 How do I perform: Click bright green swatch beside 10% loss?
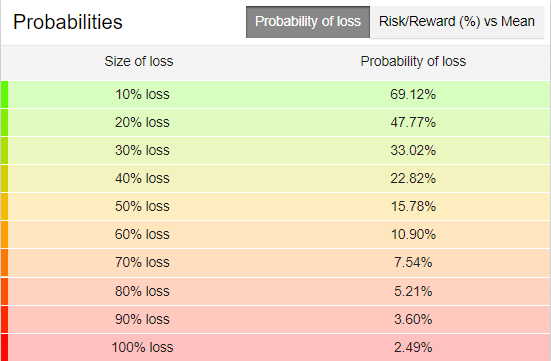[x=5, y=95]
